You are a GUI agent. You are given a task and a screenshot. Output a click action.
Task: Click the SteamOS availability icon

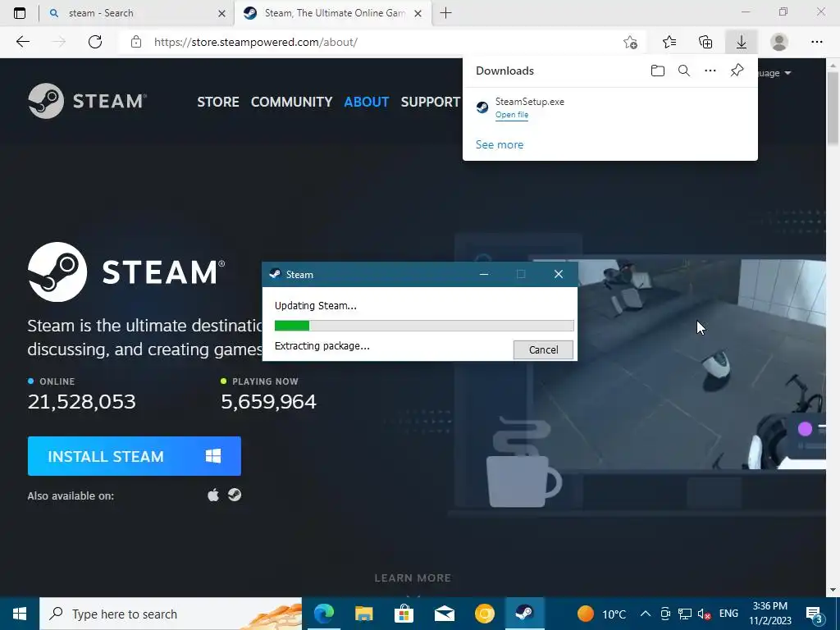pos(235,495)
